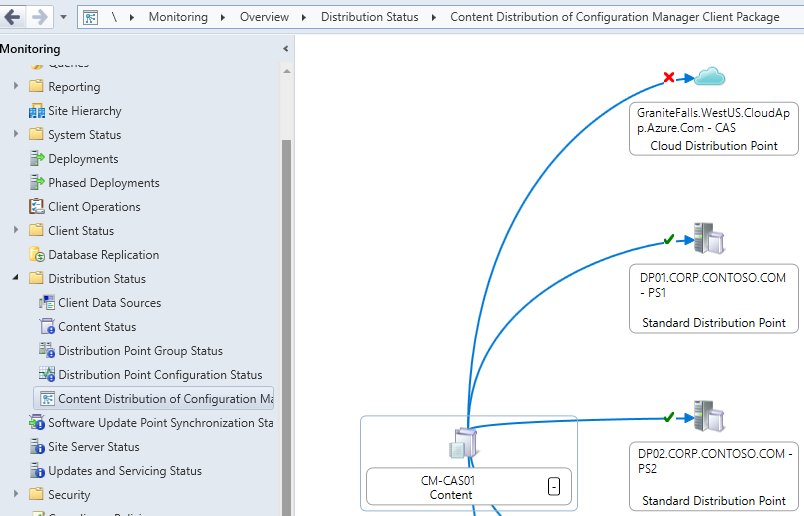The width and height of the screenshot is (804, 516).
Task: Click the navigation pane scrollbar thumb
Action: tap(287, 327)
